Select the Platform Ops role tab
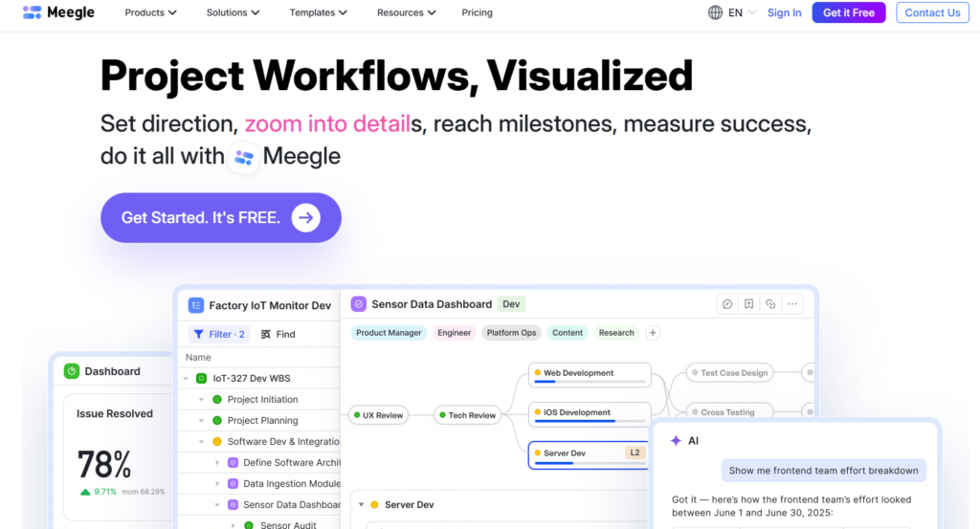 [x=511, y=333]
